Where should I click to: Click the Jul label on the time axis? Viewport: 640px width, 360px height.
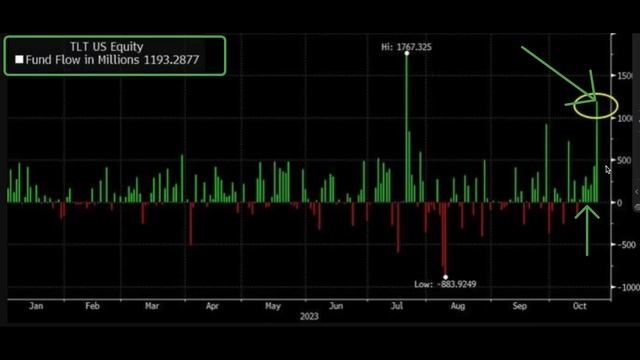click(x=397, y=306)
